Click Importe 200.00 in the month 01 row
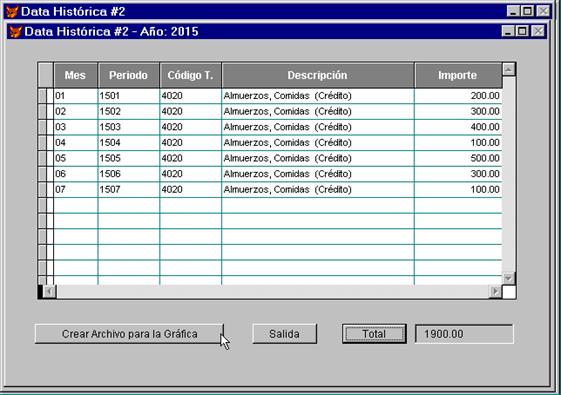This screenshot has height=395, width=561. click(x=458, y=96)
